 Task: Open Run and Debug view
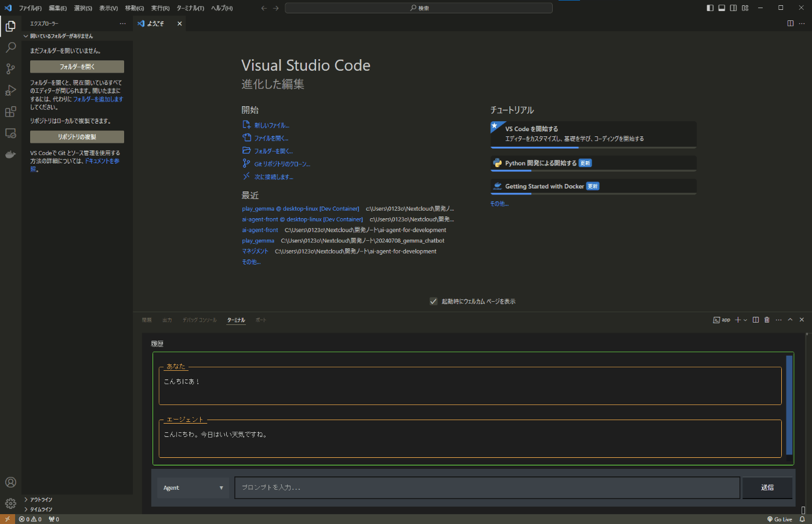point(10,91)
